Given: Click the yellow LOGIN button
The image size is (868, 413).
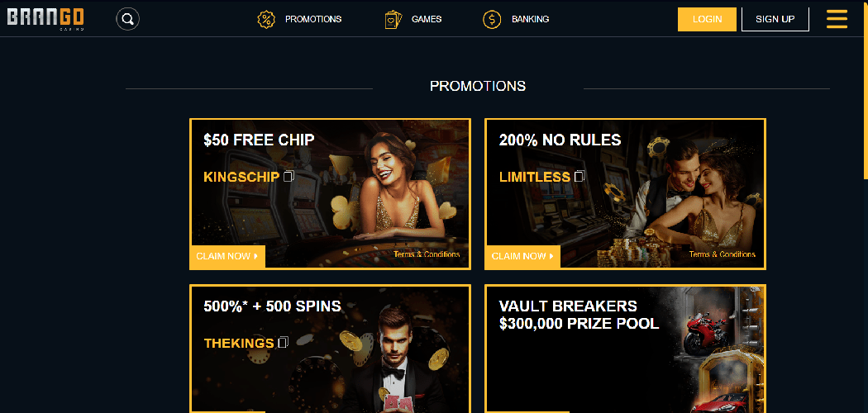Looking at the screenshot, I should (707, 19).
